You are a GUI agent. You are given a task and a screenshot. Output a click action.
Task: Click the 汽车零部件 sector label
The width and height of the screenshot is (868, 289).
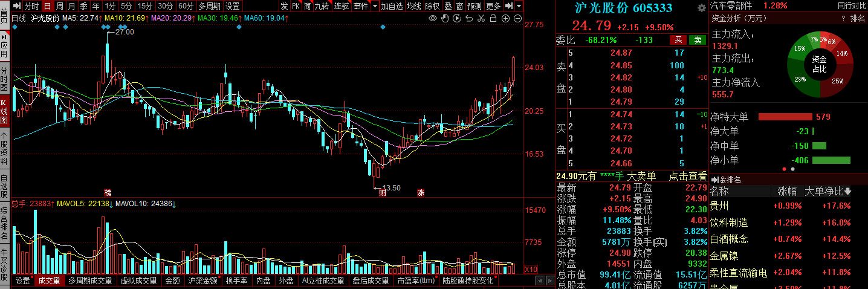click(x=731, y=5)
